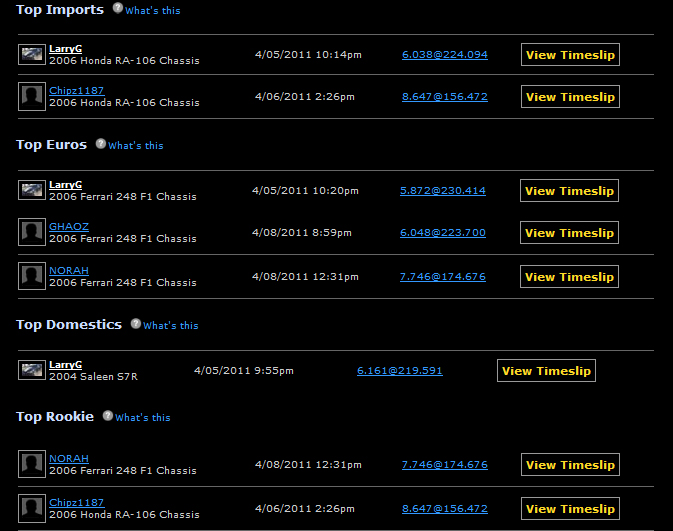
Task: Click "What's this" next to Top Domestics
Action: pyautogui.click(x=171, y=326)
